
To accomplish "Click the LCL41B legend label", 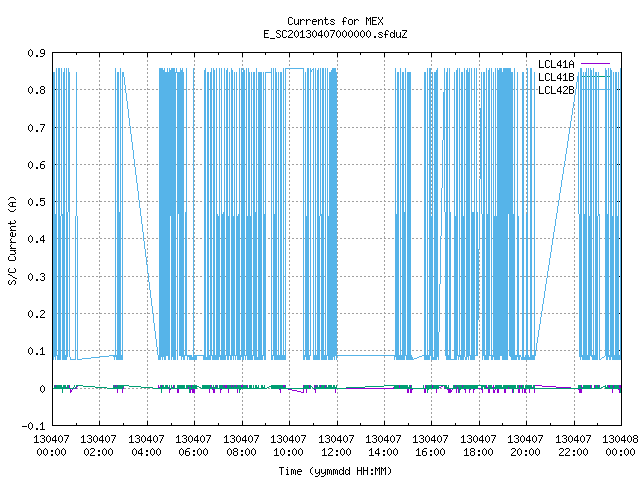I will click(x=556, y=77).
